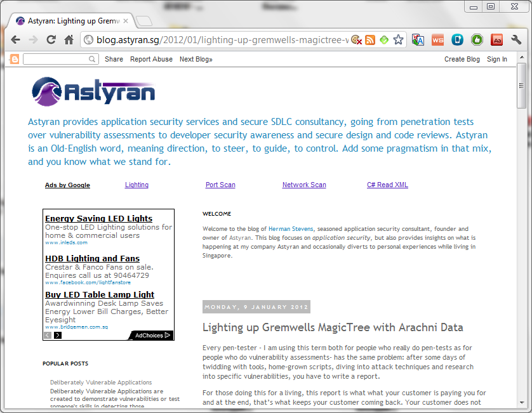Open a new tab

click(x=144, y=22)
